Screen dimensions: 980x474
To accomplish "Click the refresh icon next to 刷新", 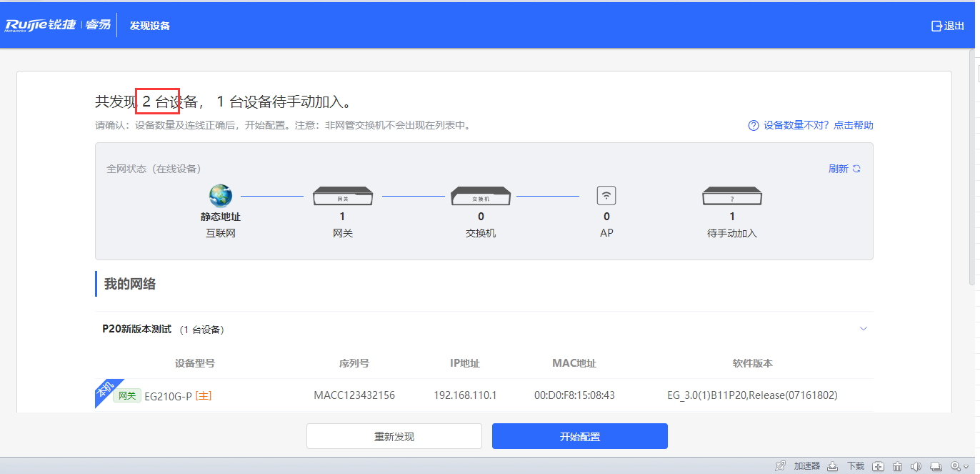I will click(x=856, y=168).
